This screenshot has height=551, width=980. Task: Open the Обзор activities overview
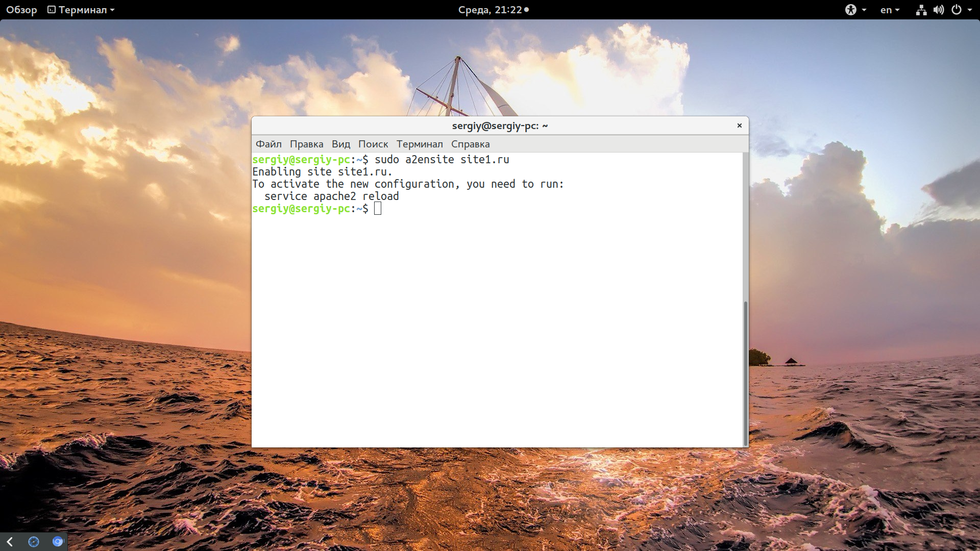(x=21, y=10)
